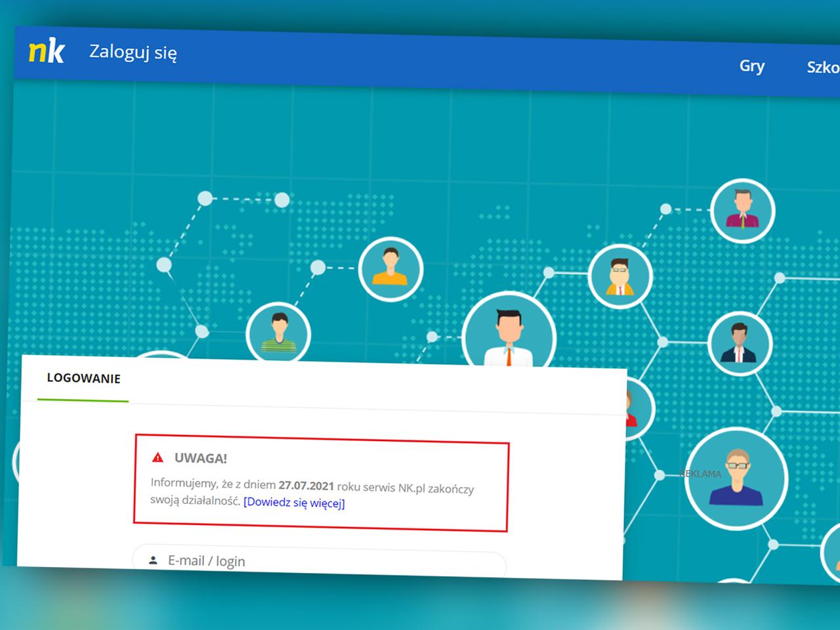
Task: Open the Zaloguj się header link
Action: click(133, 52)
